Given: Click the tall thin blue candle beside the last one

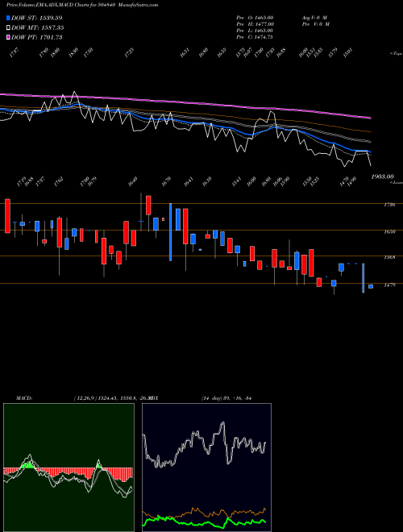Looking at the screenshot, I should (364, 278).
